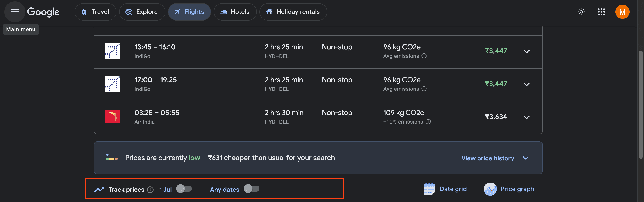644x202 pixels.
Task: Switch to the Hotels tab
Action: tap(235, 12)
